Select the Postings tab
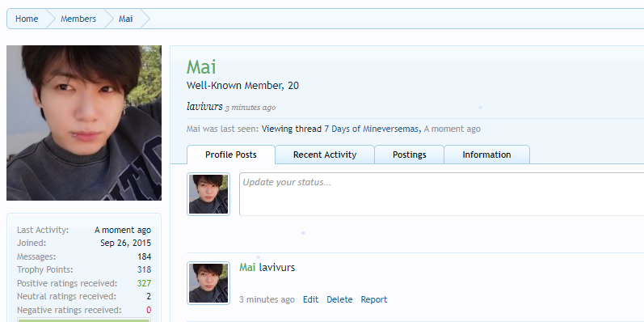 click(410, 155)
